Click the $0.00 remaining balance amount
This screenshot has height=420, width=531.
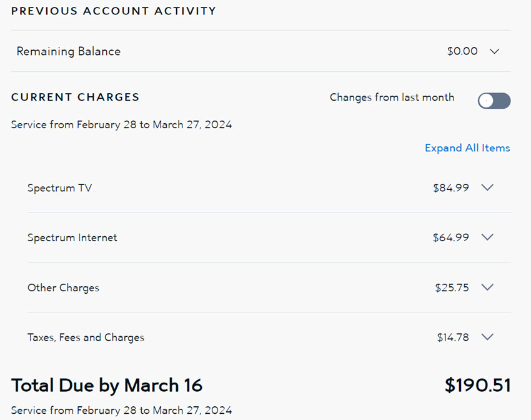coord(462,51)
